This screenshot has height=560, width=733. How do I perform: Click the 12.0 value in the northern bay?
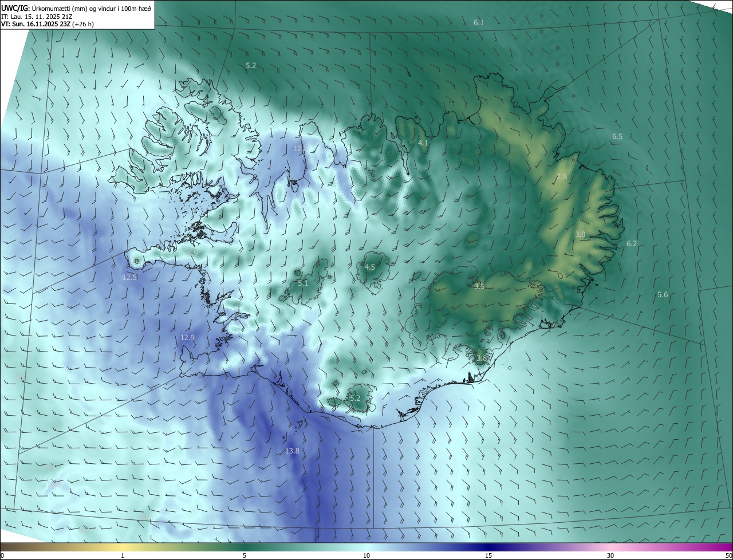click(300, 148)
